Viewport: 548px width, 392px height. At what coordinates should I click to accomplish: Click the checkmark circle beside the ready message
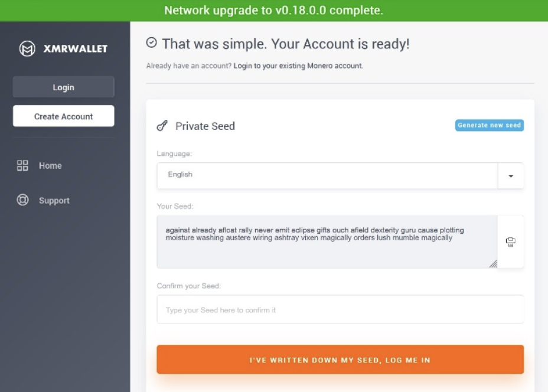coord(152,42)
